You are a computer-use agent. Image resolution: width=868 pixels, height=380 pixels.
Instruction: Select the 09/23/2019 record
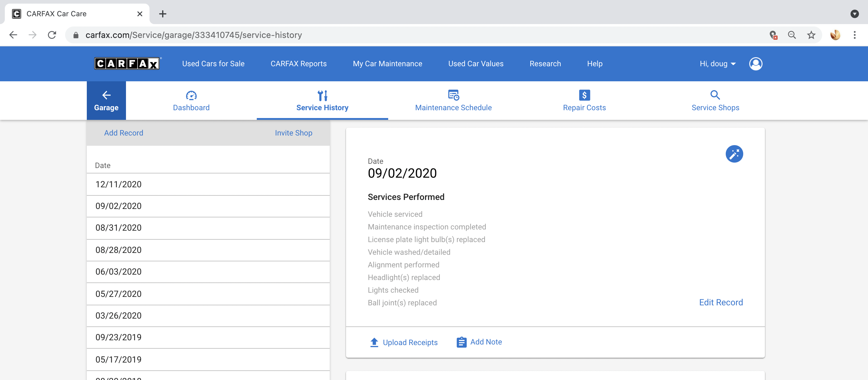click(x=208, y=337)
